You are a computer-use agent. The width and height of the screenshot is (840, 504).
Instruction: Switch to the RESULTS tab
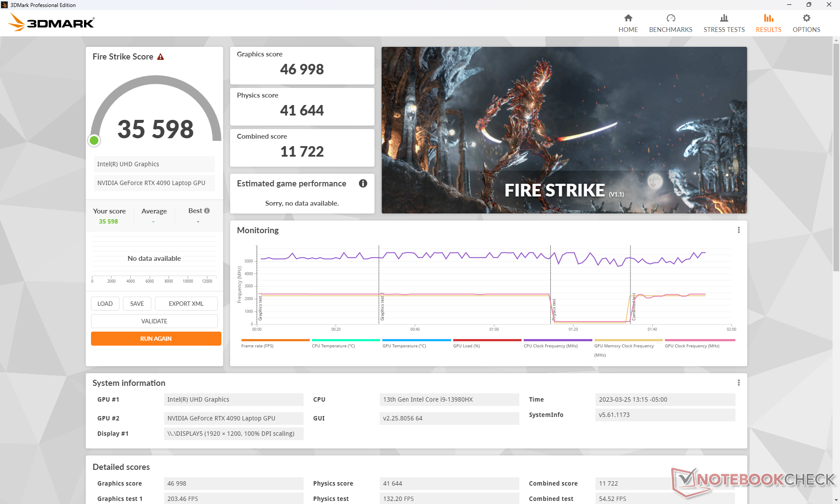768,29
